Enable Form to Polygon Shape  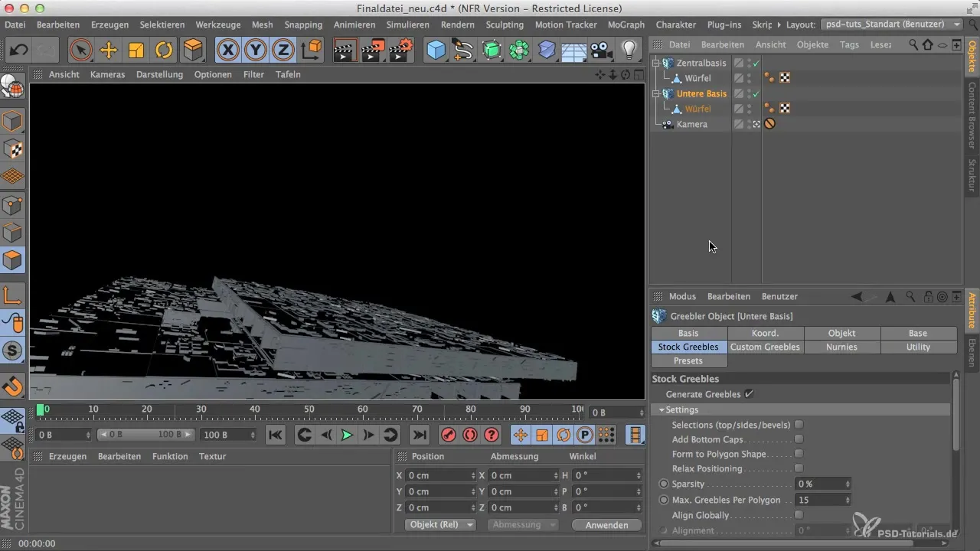coord(799,454)
